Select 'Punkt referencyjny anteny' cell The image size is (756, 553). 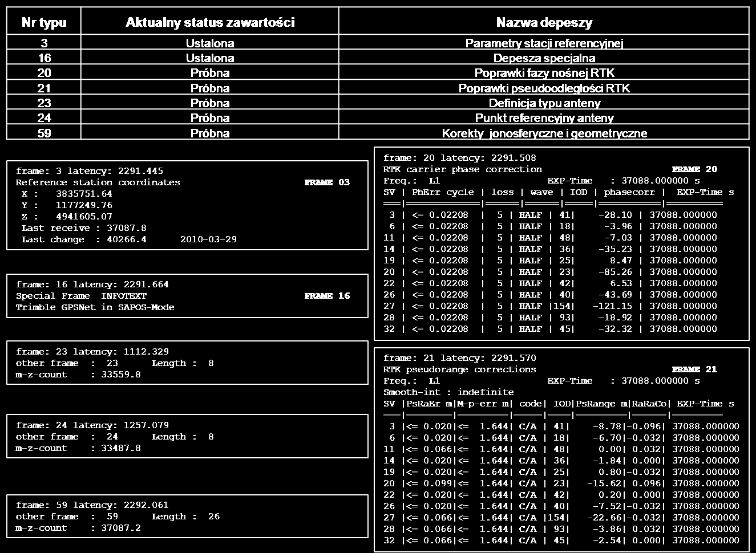[x=544, y=117]
